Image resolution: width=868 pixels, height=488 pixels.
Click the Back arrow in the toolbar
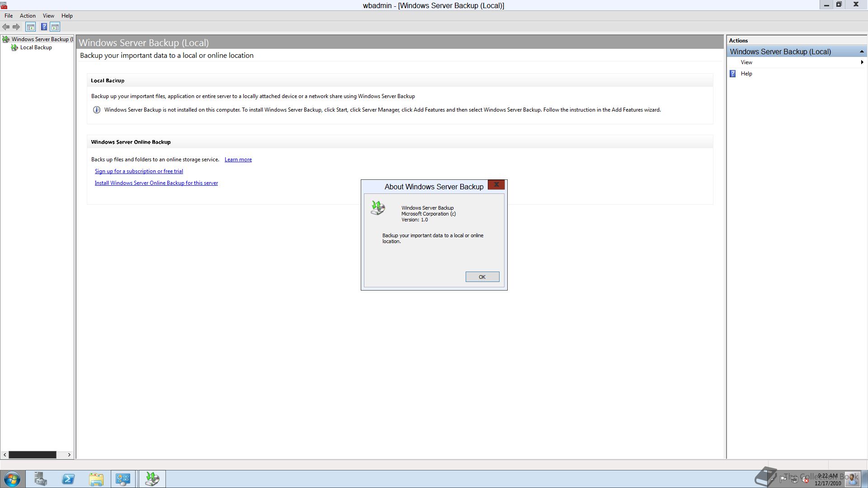pyautogui.click(x=6, y=27)
